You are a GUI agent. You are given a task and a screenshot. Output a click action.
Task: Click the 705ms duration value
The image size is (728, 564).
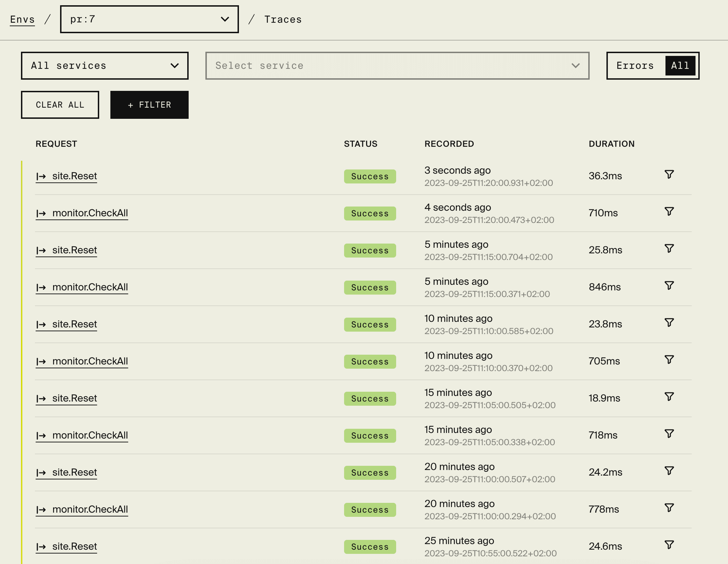click(604, 361)
